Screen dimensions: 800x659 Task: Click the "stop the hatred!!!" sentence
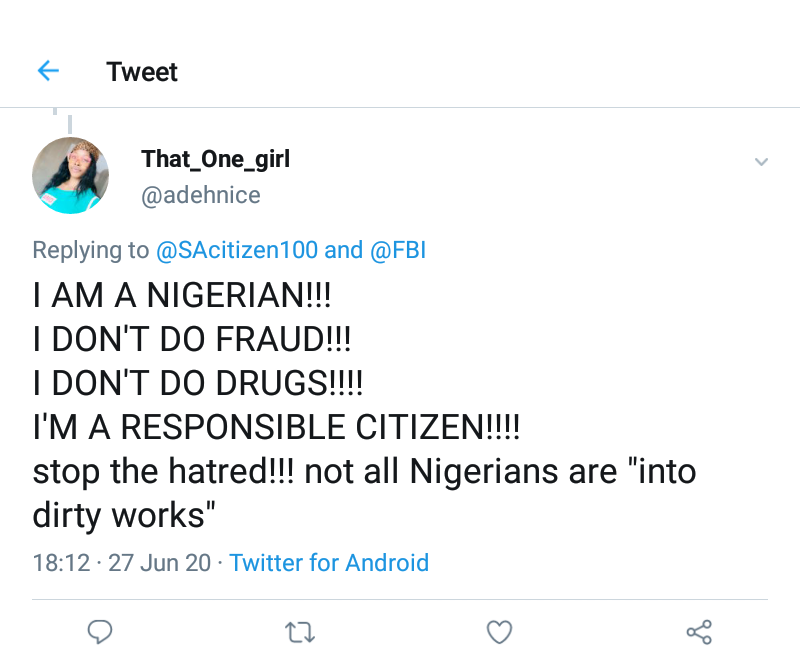[164, 471]
